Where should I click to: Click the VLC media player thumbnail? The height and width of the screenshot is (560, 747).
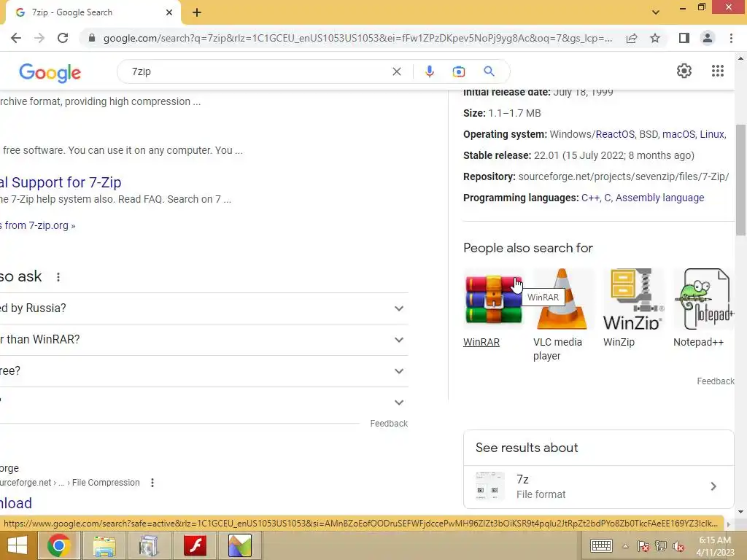click(564, 299)
